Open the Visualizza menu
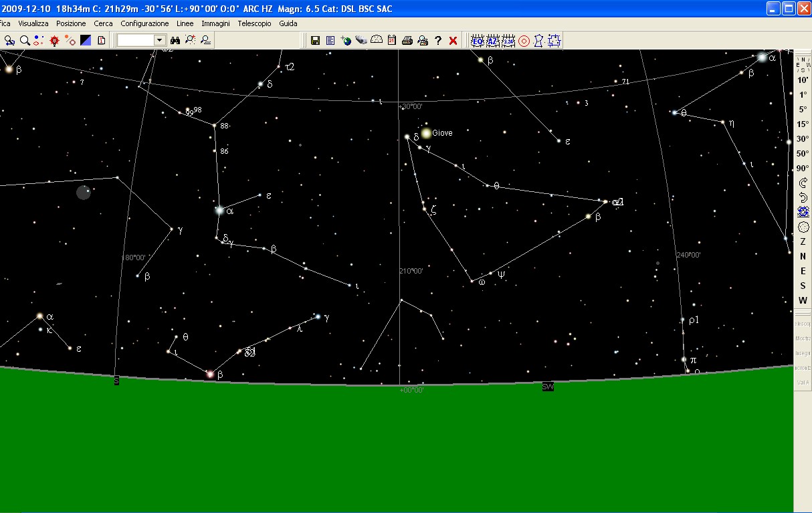The width and height of the screenshot is (812, 513). (33, 23)
